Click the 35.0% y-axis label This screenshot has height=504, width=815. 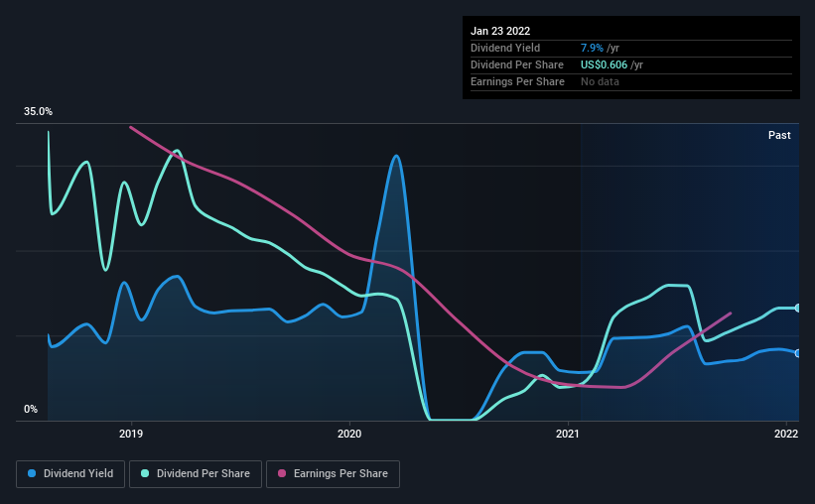(x=38, y=111)
